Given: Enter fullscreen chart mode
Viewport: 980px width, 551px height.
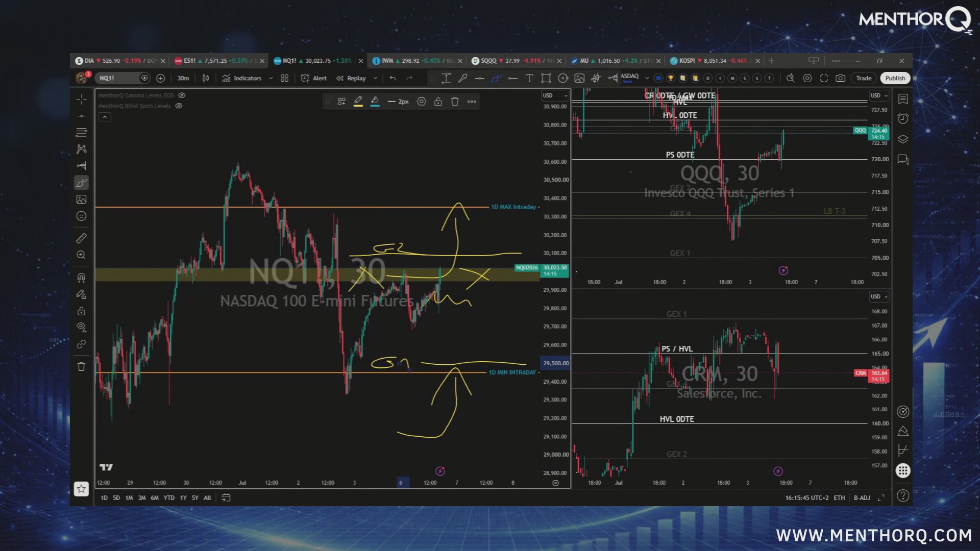Looking at the screenshot, I should [x=824, y=78].
